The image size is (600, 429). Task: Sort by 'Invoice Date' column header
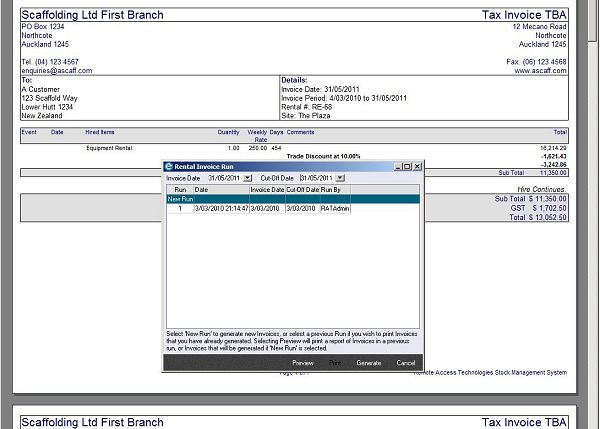[x=267, y=189]
